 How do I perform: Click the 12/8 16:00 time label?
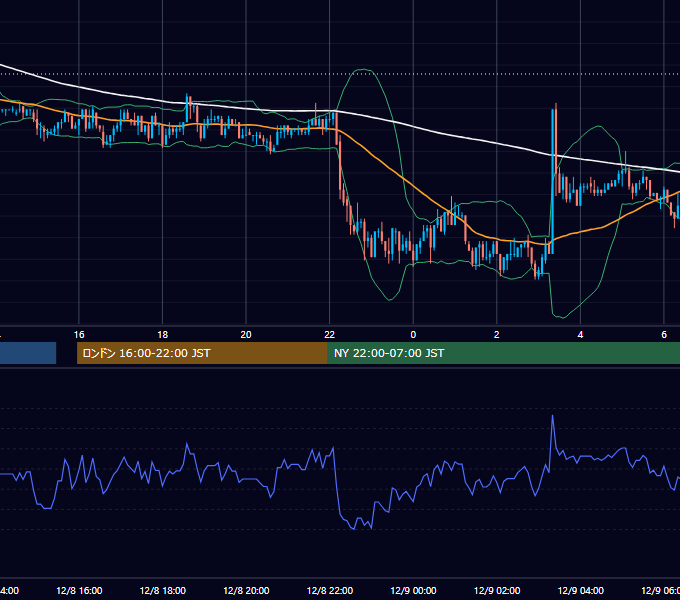tap(79, 590)
